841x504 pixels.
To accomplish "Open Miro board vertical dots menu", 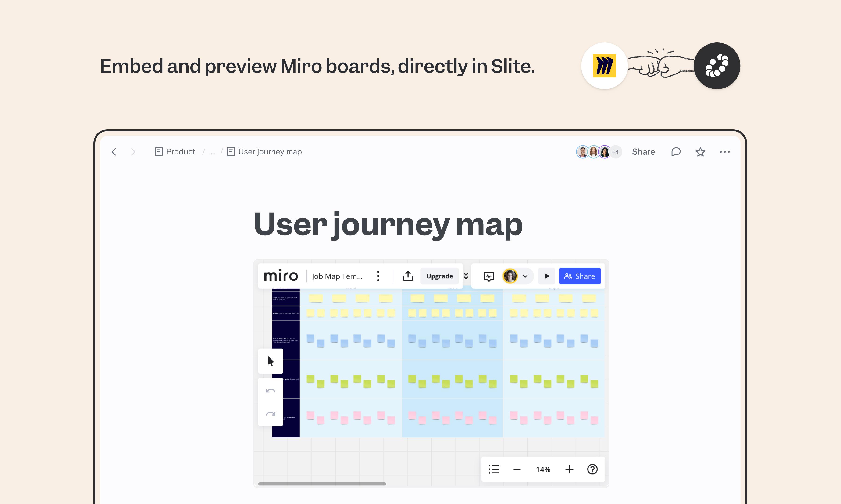I will click(378, 276).
